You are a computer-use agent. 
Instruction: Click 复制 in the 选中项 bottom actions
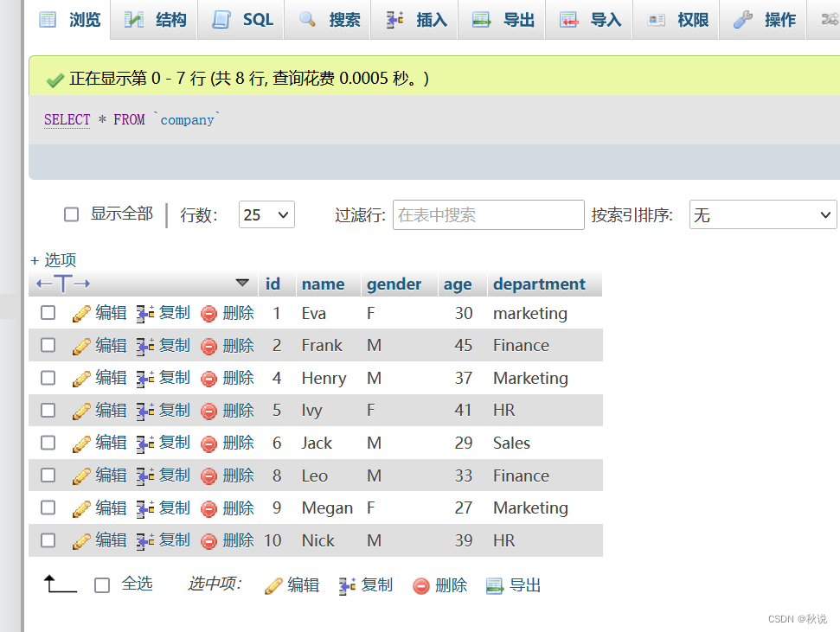point(366,585)
